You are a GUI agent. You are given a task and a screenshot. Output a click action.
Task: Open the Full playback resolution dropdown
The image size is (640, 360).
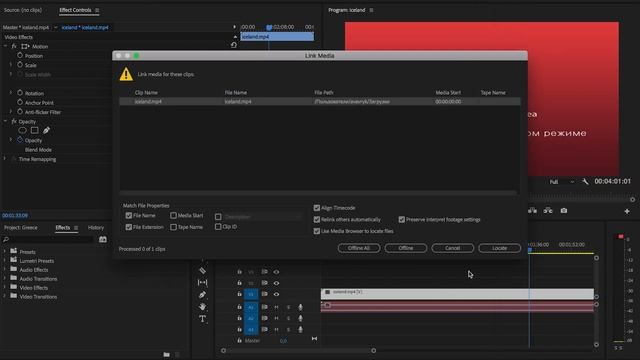(x=562, y=182)
